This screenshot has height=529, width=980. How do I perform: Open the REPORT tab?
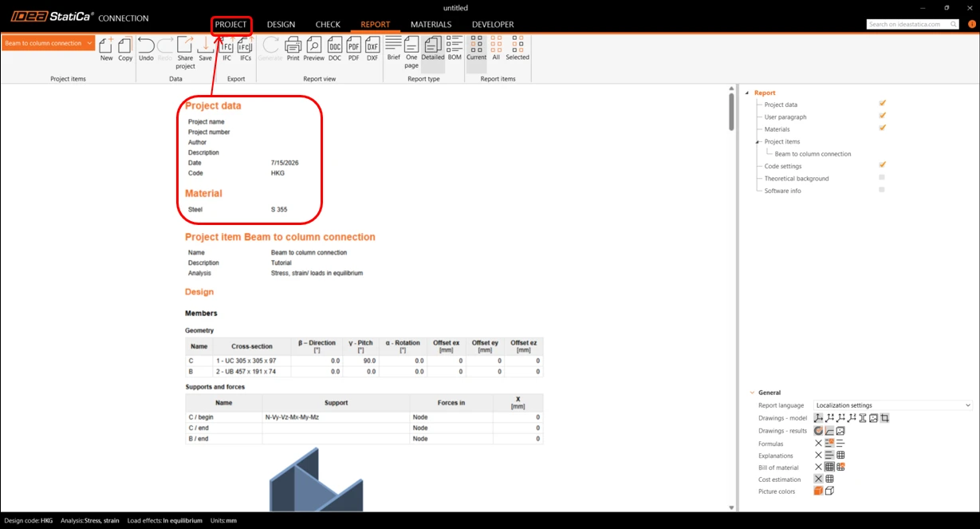click(376, 25)
